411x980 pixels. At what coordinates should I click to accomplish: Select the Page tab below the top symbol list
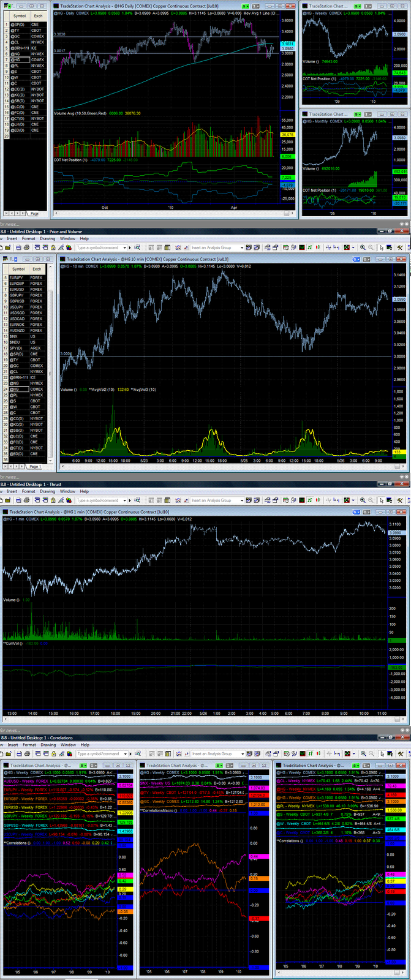pyautogui.click(x=34, y=213)
